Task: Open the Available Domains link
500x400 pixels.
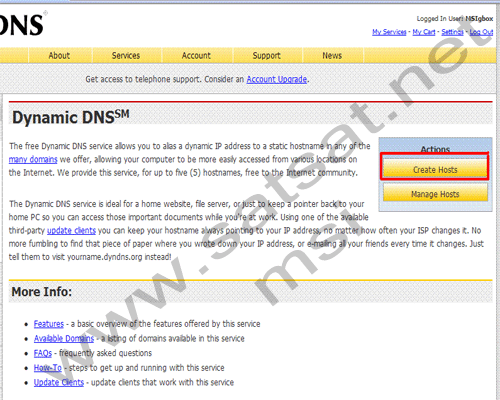Action: coord(64,339)
